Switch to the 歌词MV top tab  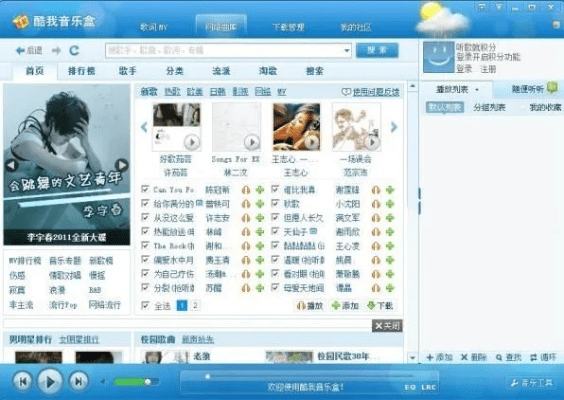[154, 27]
